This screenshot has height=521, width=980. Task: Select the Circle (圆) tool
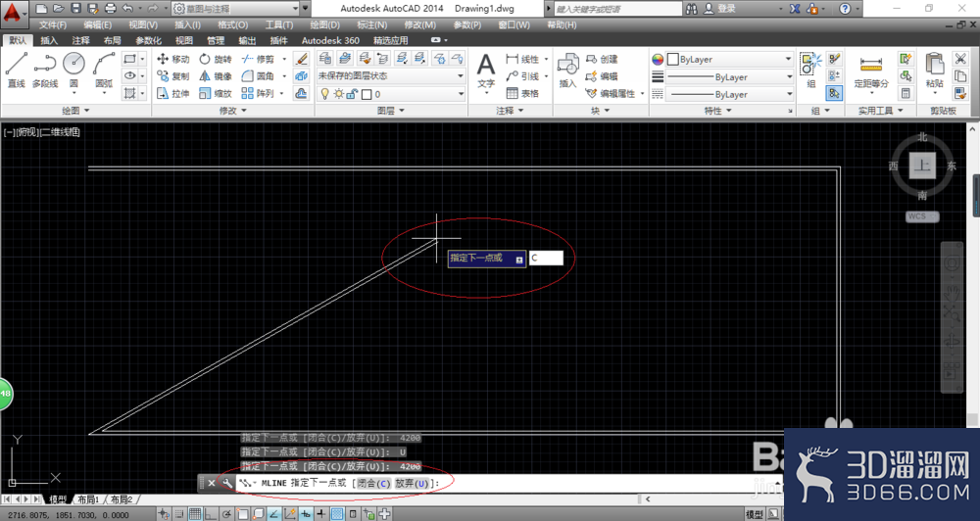pyautogui.click(x=73, y=70)
